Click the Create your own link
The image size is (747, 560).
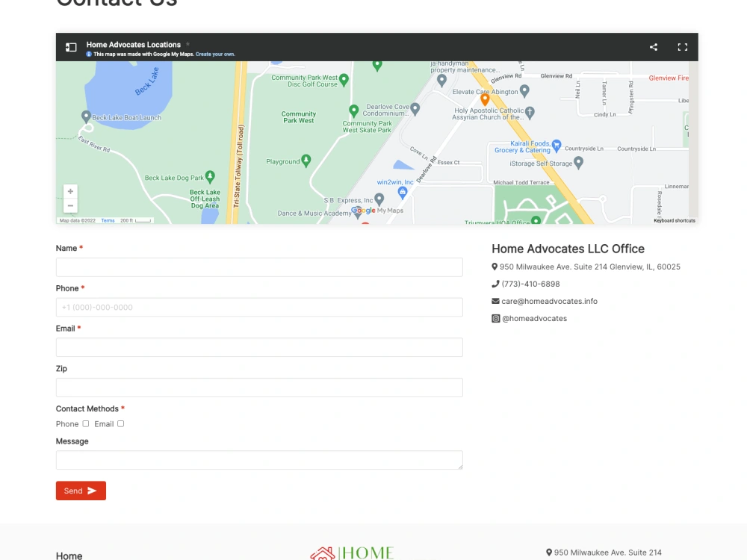pyautogui.click(x=215, y=55)
